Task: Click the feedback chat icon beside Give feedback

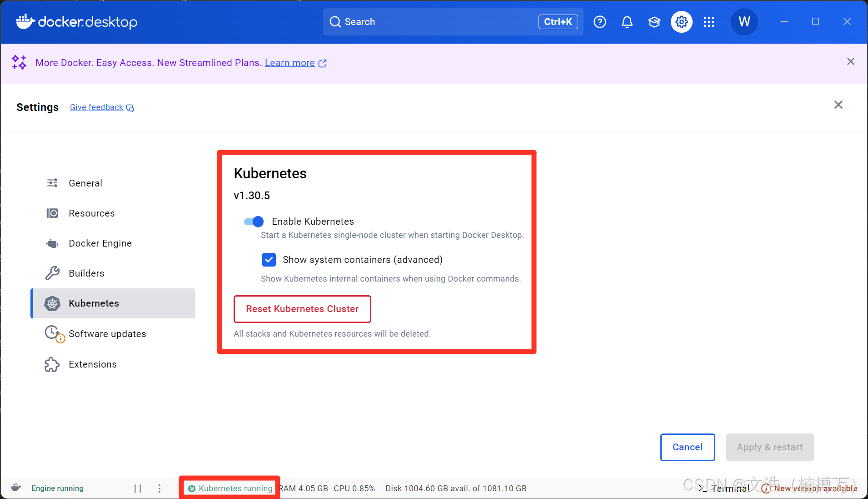Action: [130, 108]
